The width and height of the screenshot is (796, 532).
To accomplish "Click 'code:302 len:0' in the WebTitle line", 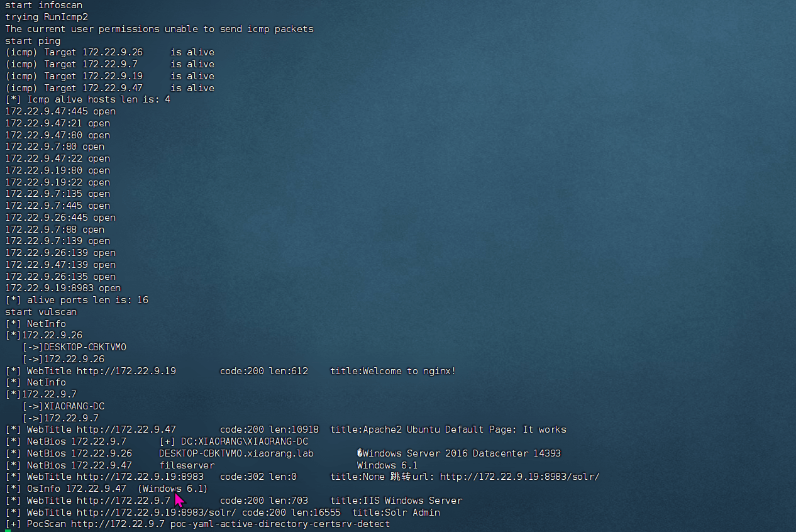I will [x=258, y=477].
